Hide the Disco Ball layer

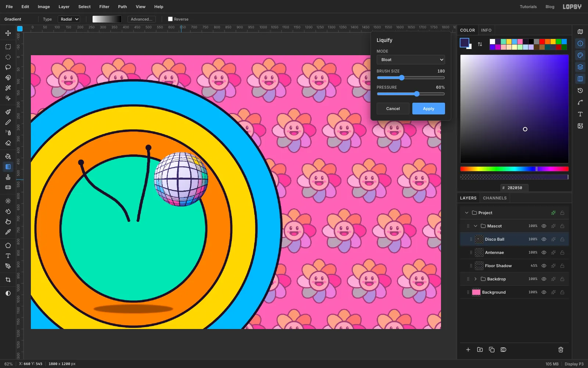pyautogui.click(x=544, y=239)
